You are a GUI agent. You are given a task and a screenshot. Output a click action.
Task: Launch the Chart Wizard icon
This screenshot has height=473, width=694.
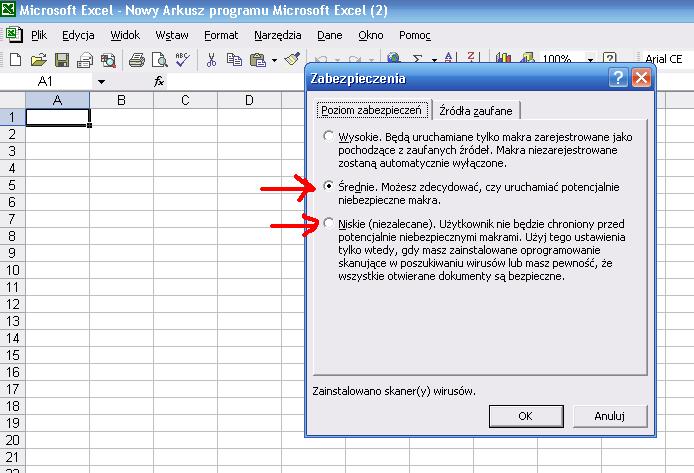[x=503, y=58]
